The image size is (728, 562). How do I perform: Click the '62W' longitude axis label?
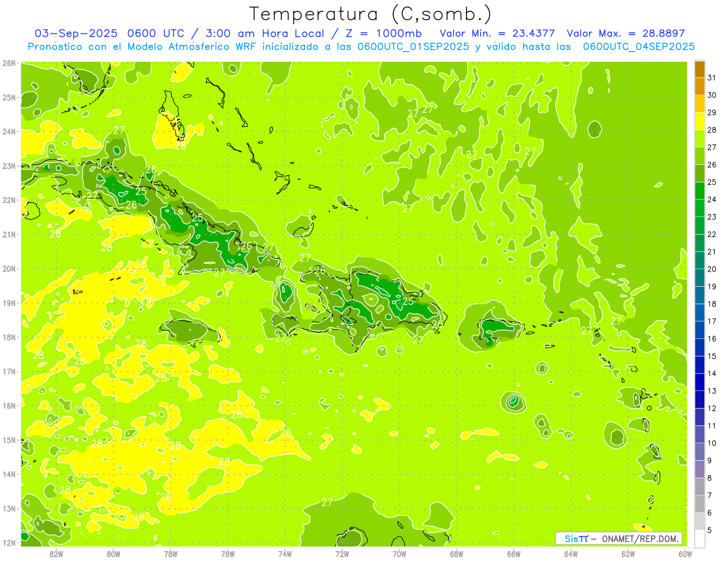[x=628, y=554]
